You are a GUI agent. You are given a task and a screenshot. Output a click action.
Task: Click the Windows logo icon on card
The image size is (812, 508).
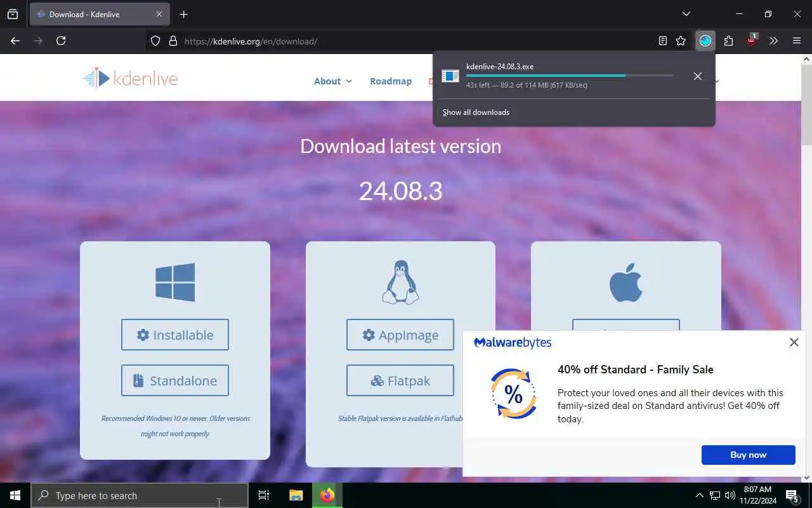[175, 283]
